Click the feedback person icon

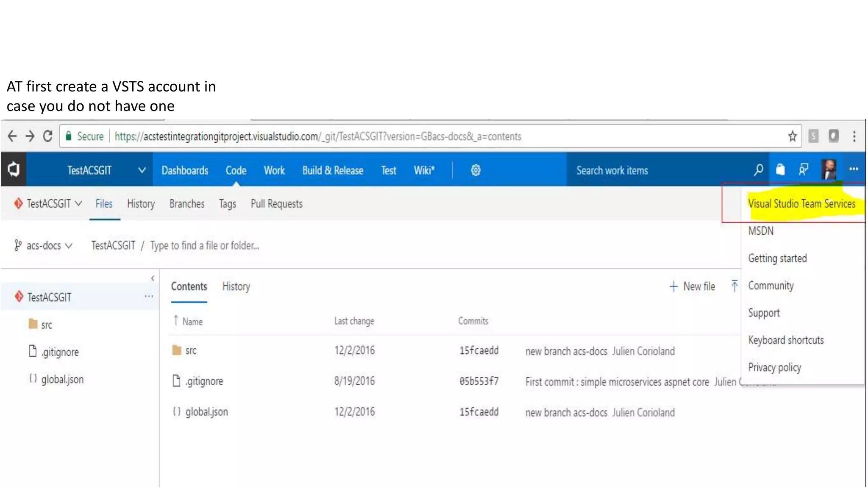tap(803, 170)
